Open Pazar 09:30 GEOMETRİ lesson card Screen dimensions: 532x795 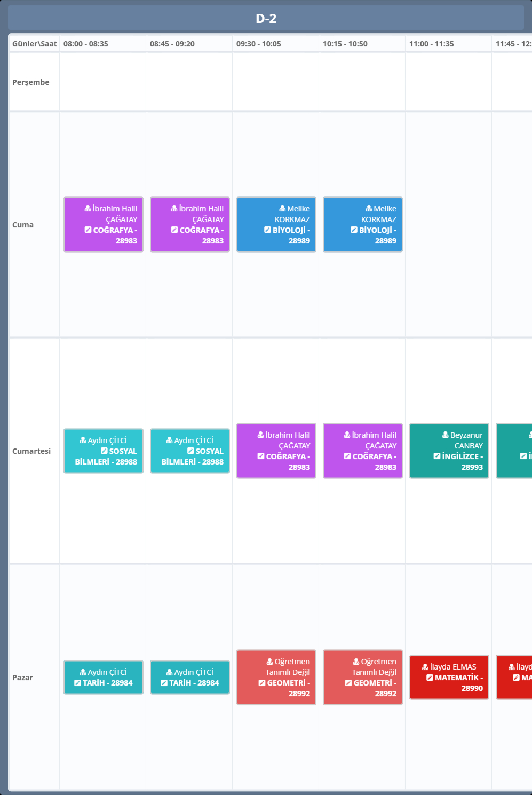pos(276,678)
